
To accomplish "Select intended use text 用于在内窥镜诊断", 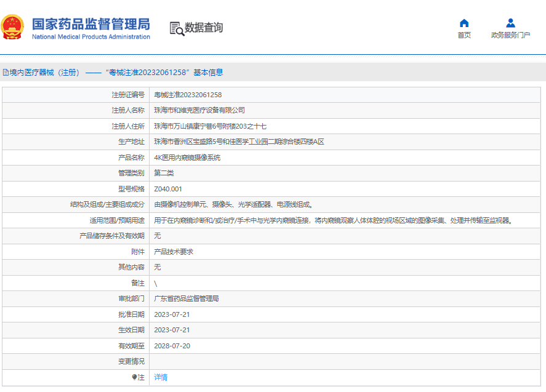I will (x=334, y=220).
